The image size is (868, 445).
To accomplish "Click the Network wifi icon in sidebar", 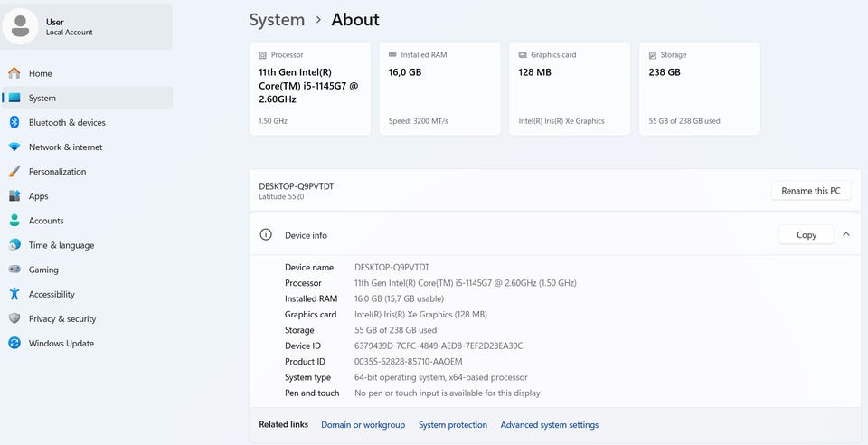I will (x=14, y=147).
